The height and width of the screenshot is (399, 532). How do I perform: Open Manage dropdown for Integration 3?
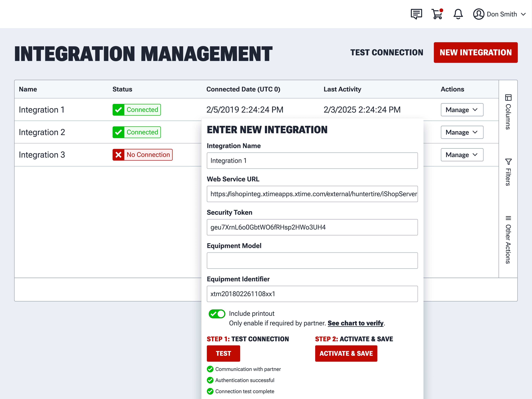pyautogui.click(x=462, y=155)
